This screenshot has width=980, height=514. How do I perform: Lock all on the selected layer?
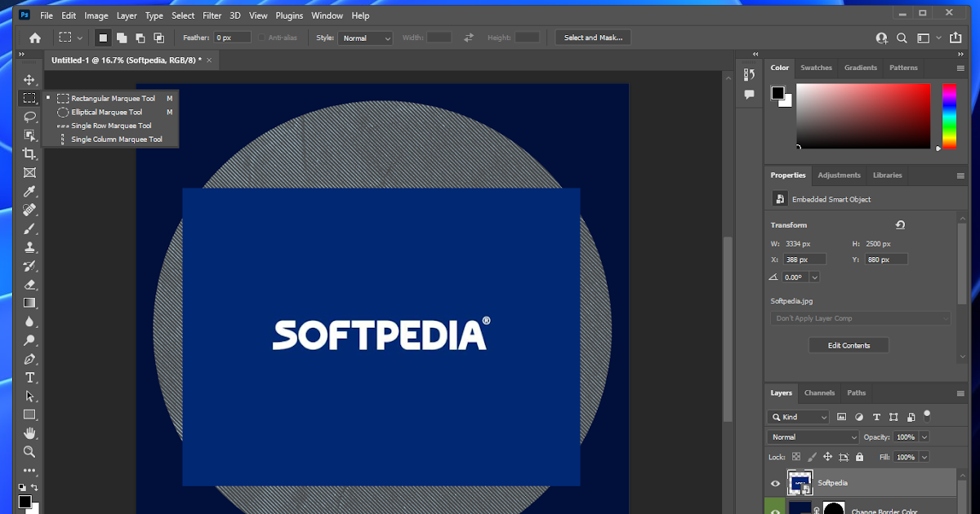(x=861, y=458)
